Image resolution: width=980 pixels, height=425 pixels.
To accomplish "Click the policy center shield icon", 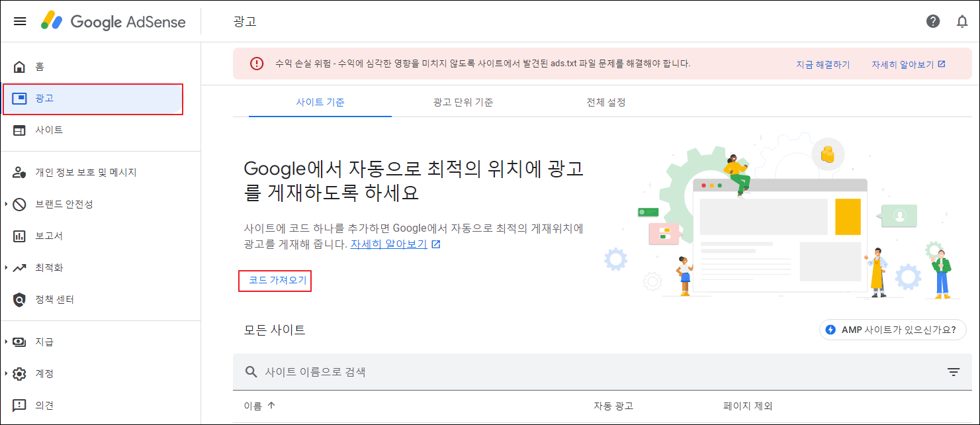I will point(20,299).
